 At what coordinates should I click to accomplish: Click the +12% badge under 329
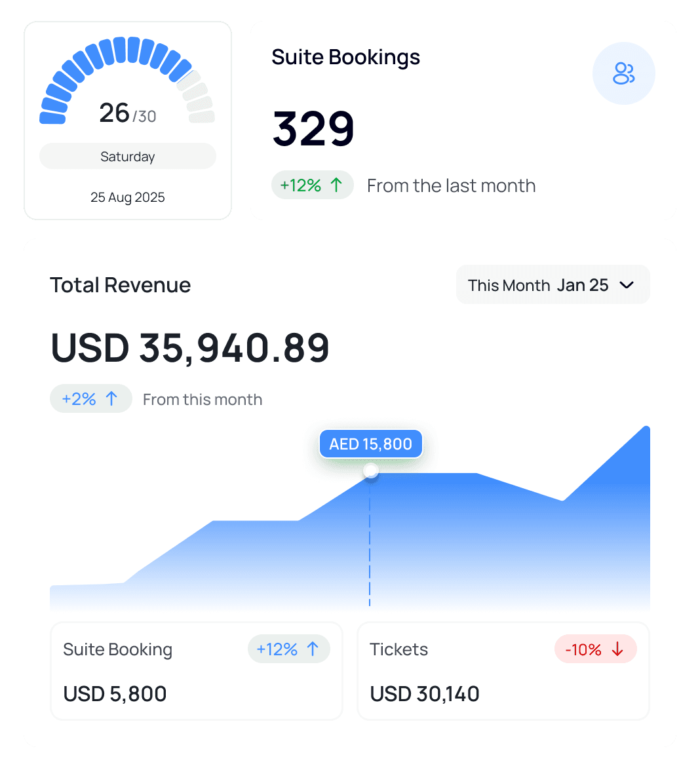[x=313, y=185]
